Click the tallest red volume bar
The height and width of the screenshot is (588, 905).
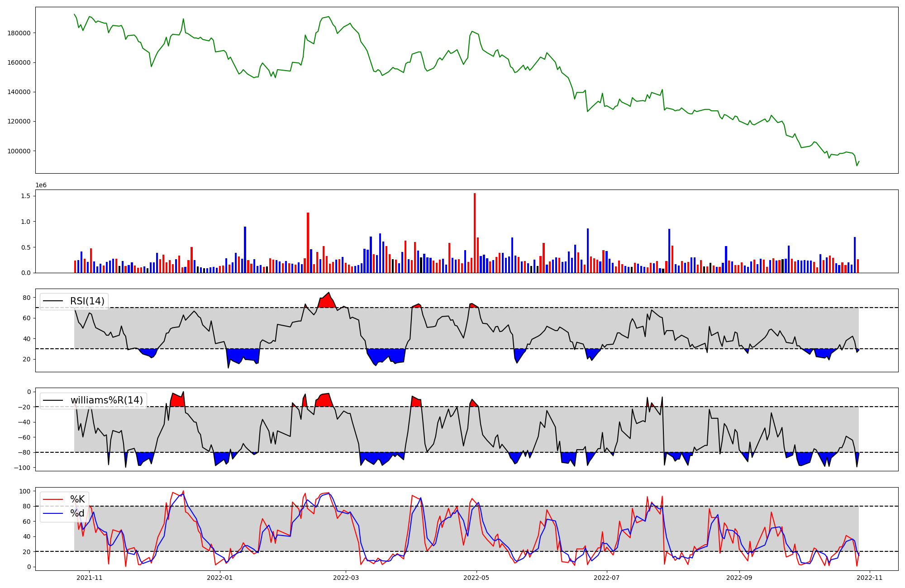(x=474, y=233)
